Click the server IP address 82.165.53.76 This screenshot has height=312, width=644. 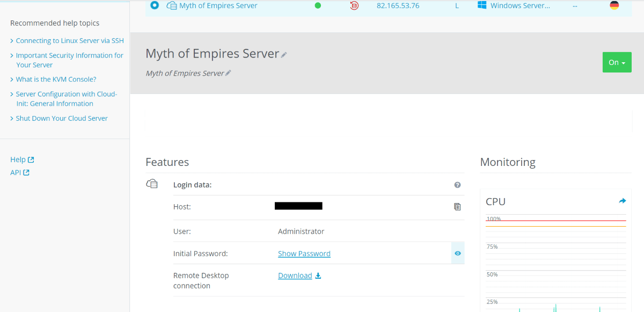398,6
